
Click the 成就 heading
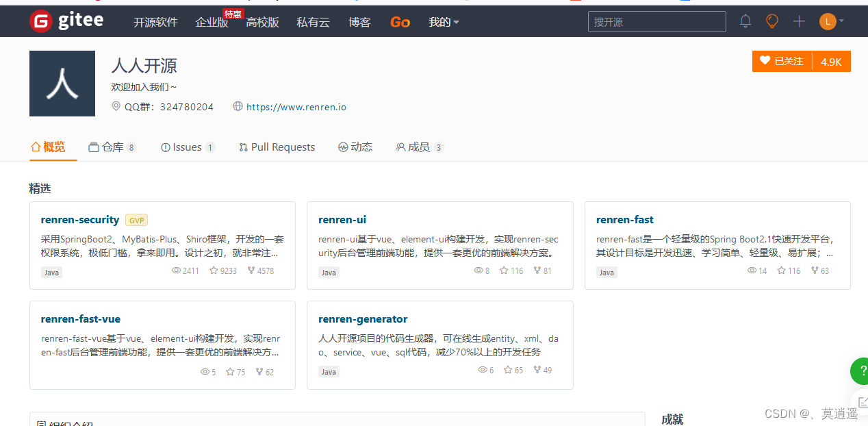[672, 419]
